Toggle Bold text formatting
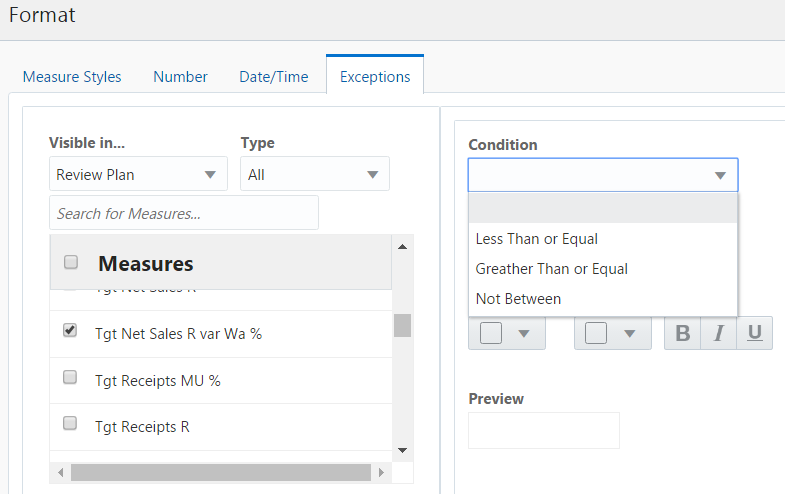The width and height of the screenshot is (785, 494). point(683,333)
